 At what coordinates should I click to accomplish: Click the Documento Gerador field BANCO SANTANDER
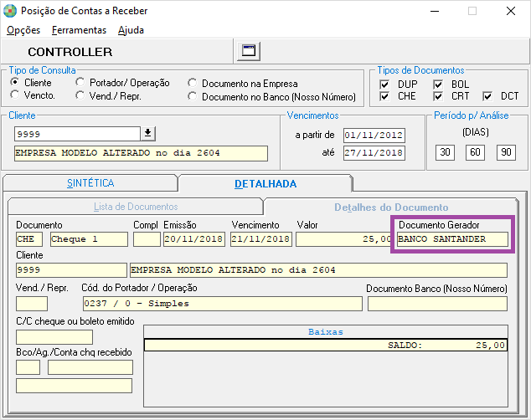click(452, 239)
